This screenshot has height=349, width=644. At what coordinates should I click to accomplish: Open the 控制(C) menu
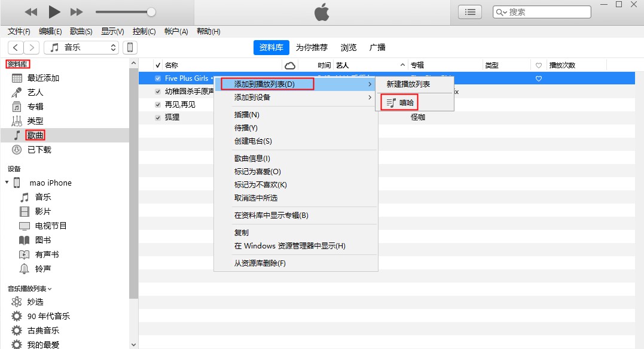point(144,32)
